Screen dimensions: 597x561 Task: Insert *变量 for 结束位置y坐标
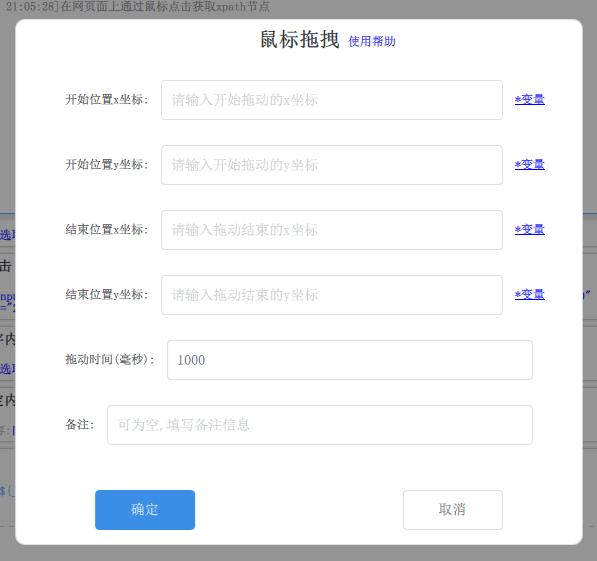point(530,294)
